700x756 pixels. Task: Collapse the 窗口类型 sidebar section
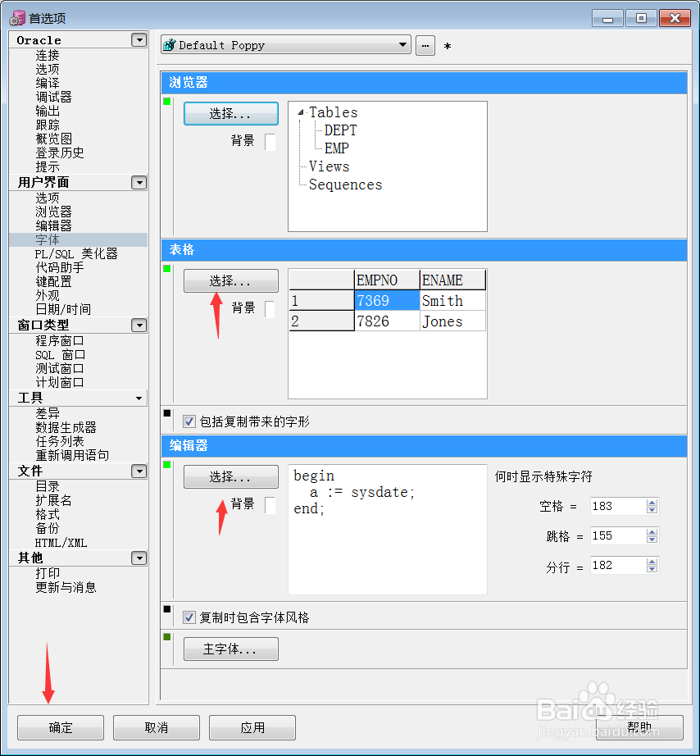coord(138,325)
